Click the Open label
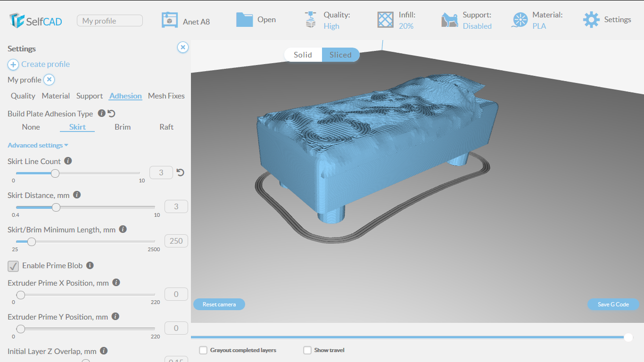This screenshot has width=644, height=362. click(x=266, y=20)
